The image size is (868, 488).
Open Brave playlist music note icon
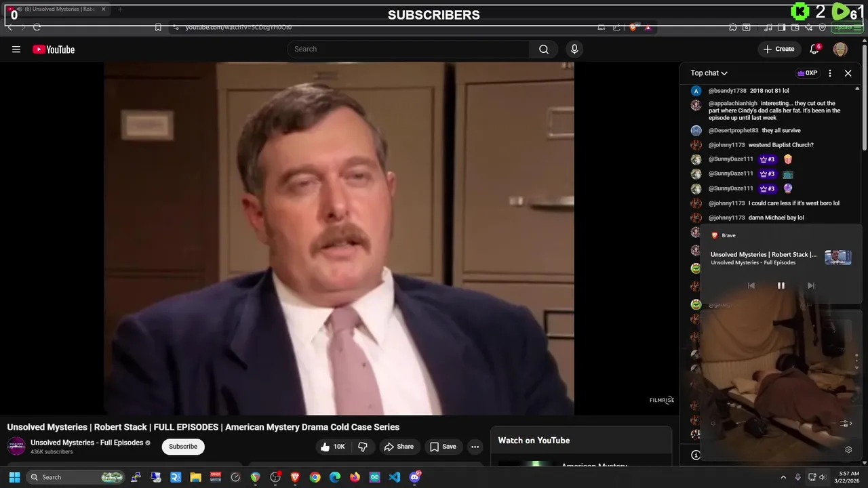click(768, 27)
